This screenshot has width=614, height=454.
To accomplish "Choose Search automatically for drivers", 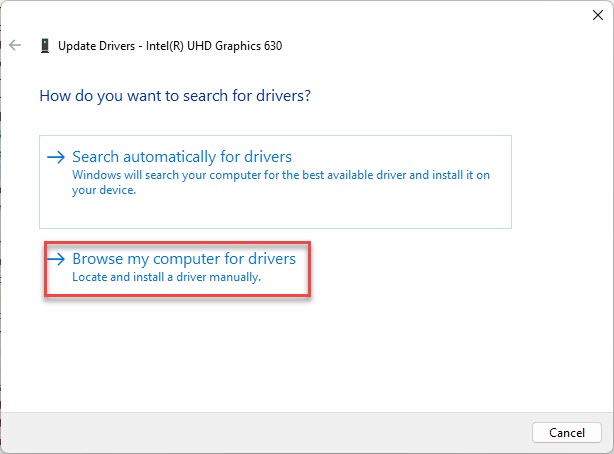I will 275,182.
